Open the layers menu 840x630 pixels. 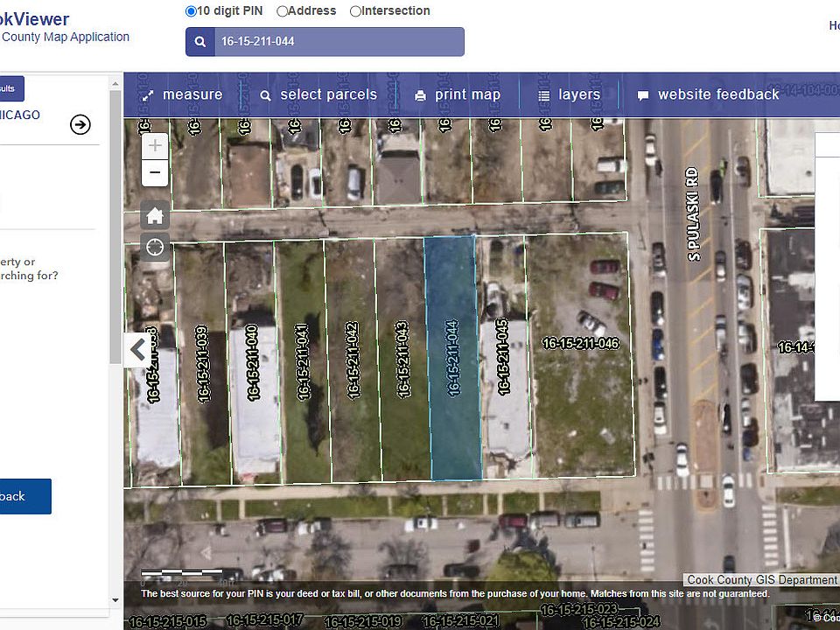point(569,94)
